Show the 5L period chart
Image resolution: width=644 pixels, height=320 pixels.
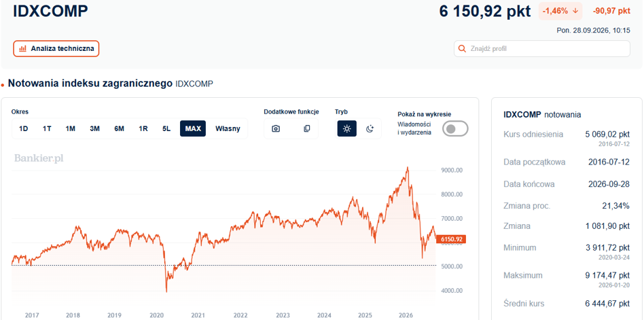[166, 128]
